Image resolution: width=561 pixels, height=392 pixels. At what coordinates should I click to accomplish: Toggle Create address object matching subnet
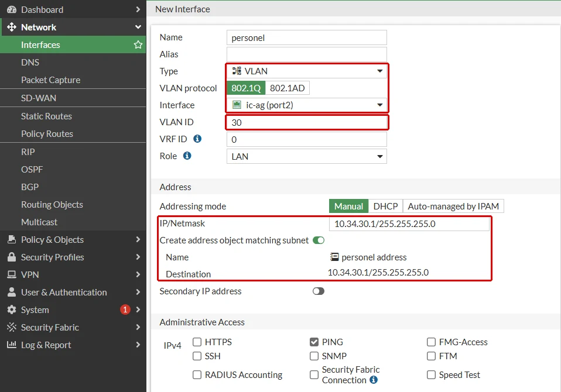319,240
